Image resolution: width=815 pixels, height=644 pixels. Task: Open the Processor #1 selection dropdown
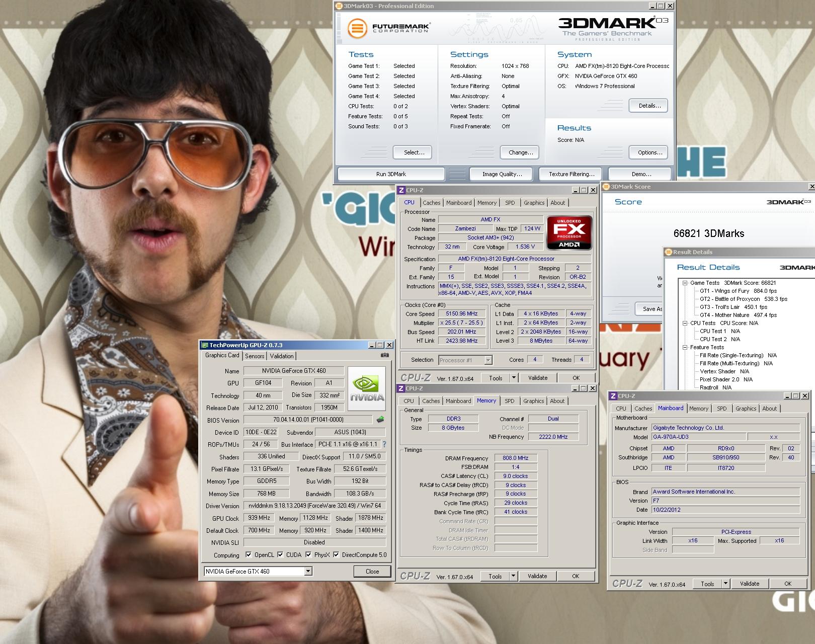click(488, 360)
